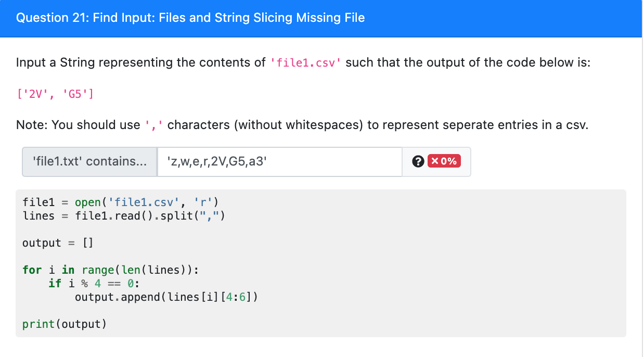
Task: Click the output = [] code line
Action: pos(58,243)
